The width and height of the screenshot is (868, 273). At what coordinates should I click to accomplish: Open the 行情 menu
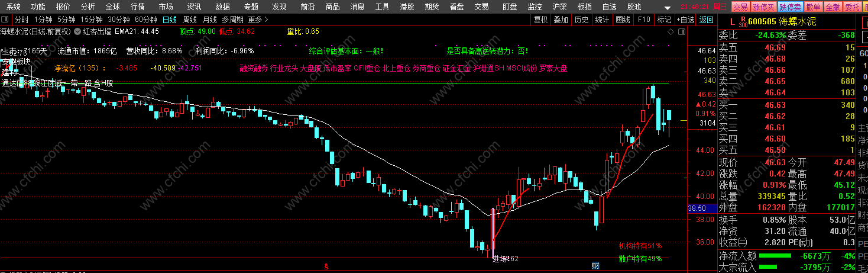[x=137, y=7]
